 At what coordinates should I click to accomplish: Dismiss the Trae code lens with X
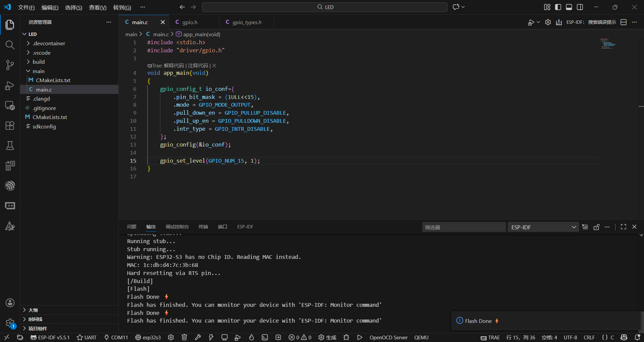coord(214,66)
